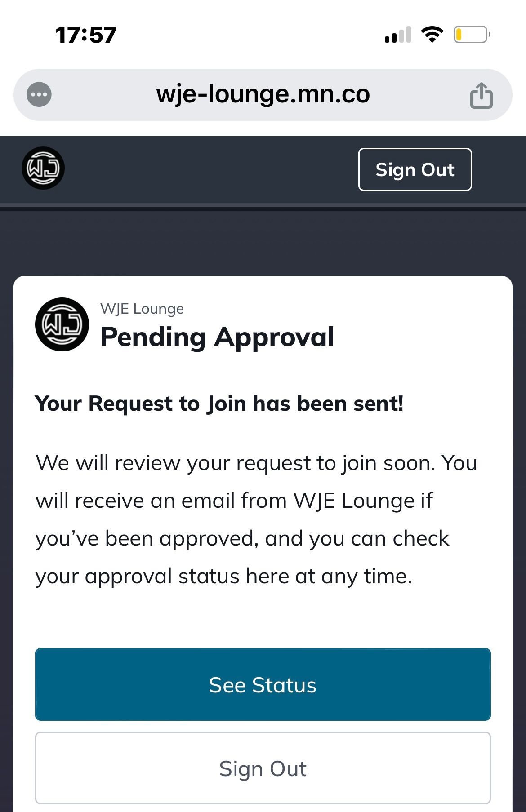Tap the 17:57 clock in status bar
526x812 pixels.
click(86, 35)
